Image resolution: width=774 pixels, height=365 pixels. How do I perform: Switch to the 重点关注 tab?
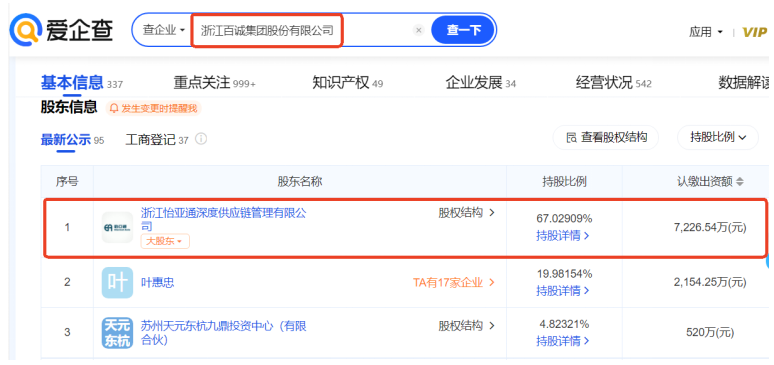point(214,83)
